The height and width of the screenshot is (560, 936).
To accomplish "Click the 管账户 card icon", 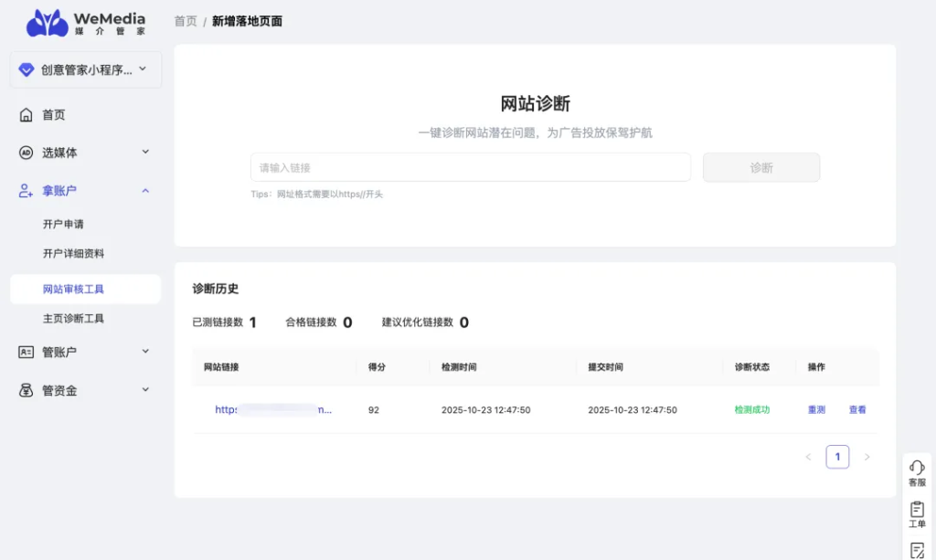I will click(26, 352).
